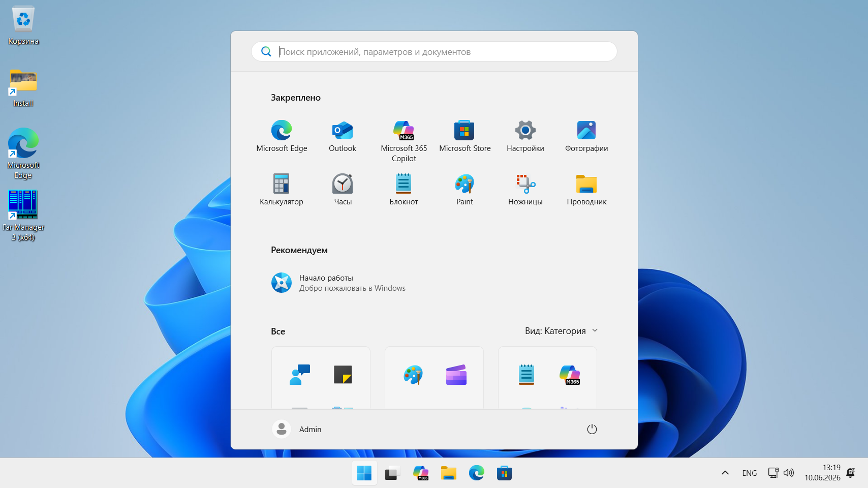Open pinned Microsoft 365 Copilot app
The height and width of the screenshot is (488, 868).
(x=404, y=141)
